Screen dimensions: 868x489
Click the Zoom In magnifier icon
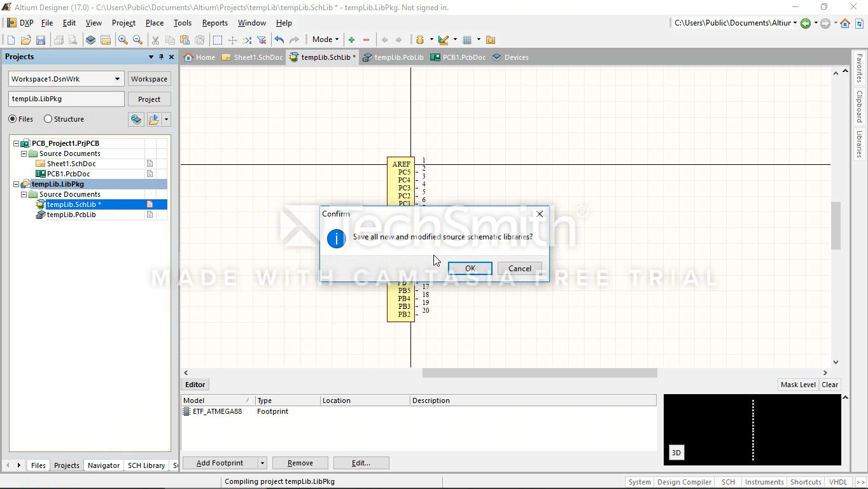click(123, 40)
